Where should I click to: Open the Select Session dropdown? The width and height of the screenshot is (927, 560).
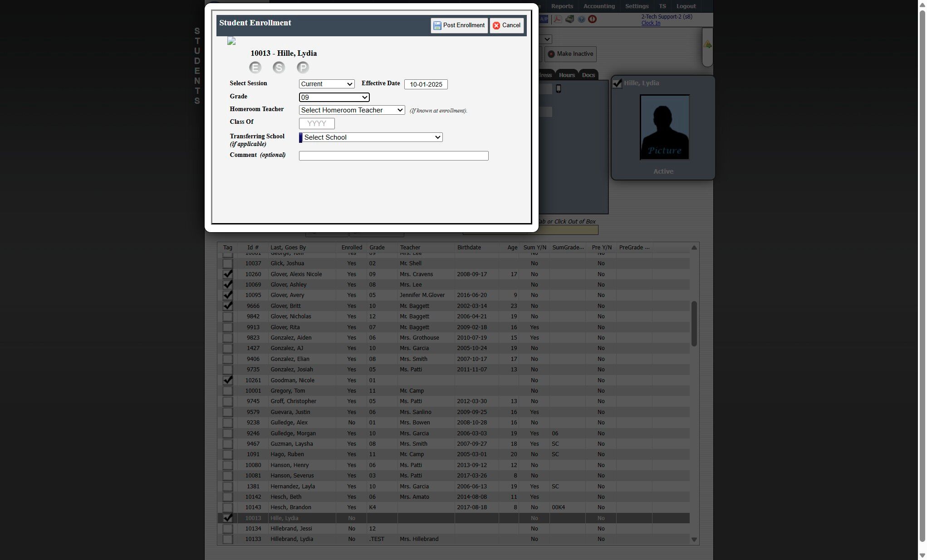[x=326, y=84]
